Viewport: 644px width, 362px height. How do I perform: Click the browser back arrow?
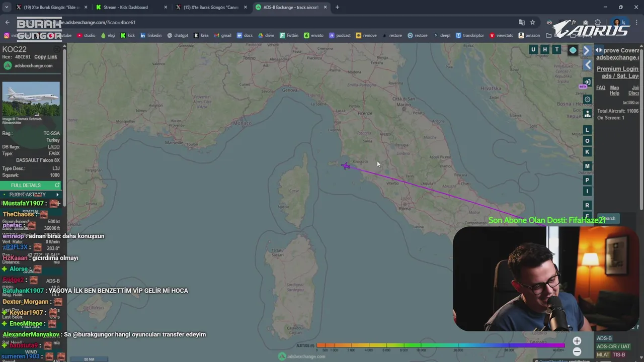[7, 22]
